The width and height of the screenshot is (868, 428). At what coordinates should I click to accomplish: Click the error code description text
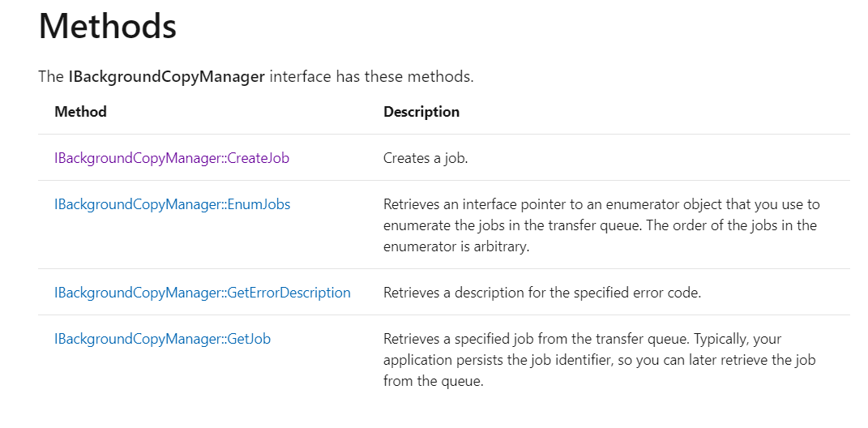click(541, 293)
